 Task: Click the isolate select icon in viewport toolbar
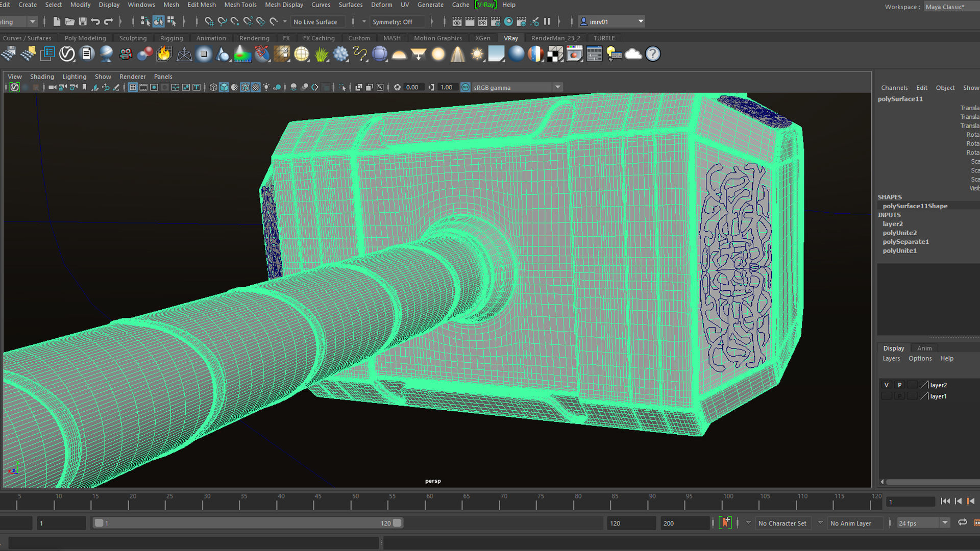click(342, 87)
